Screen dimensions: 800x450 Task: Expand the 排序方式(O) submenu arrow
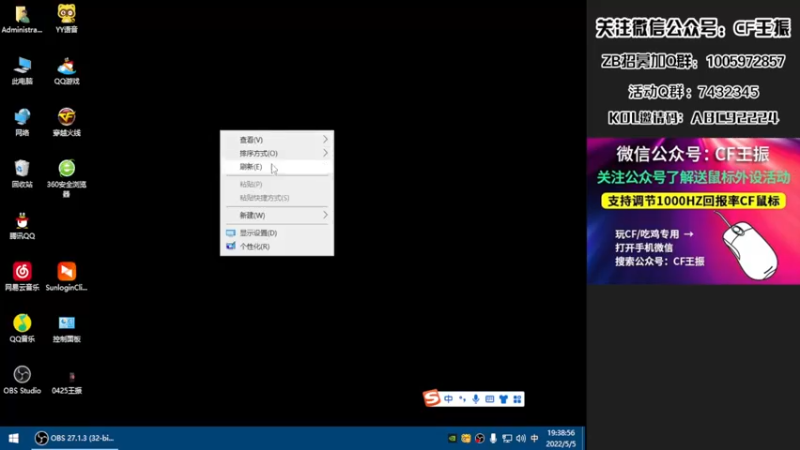click(x=325, y=153)
